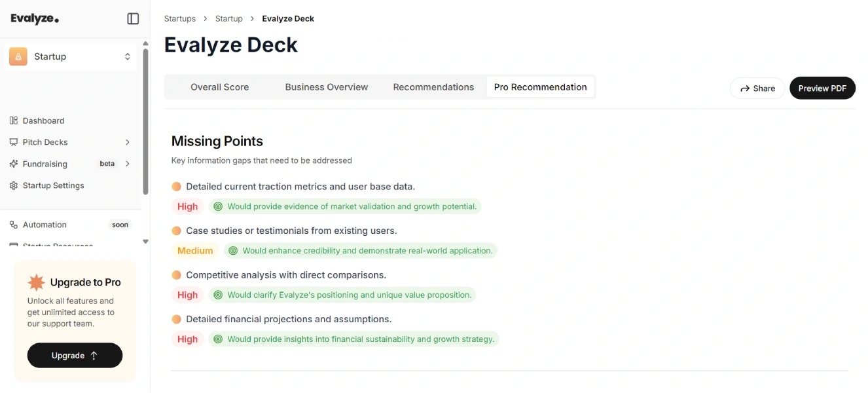Select the Recommendations tab
Screen dimensions: 868x393
pos(433,87)
